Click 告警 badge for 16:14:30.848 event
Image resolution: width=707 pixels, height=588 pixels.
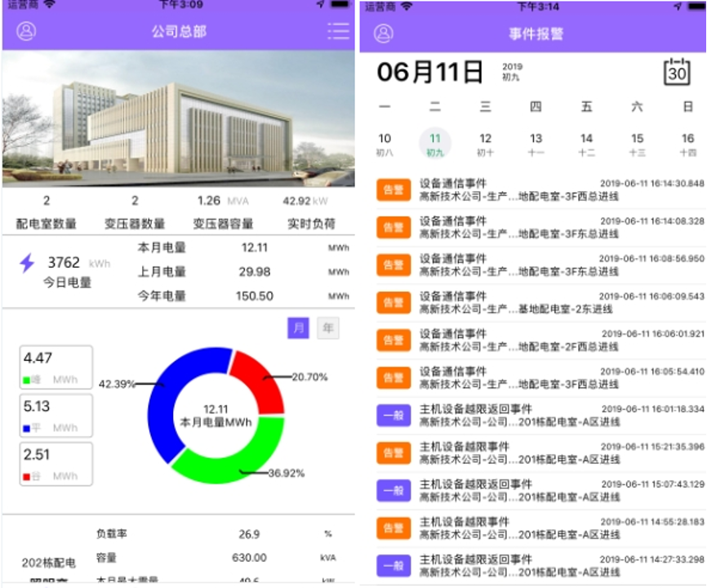coord(394,189)
